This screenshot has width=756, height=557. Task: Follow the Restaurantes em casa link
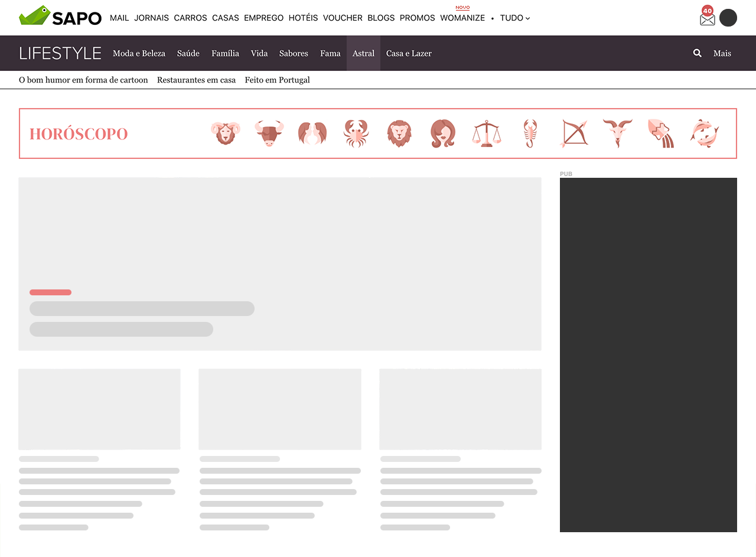coord(196,80)
